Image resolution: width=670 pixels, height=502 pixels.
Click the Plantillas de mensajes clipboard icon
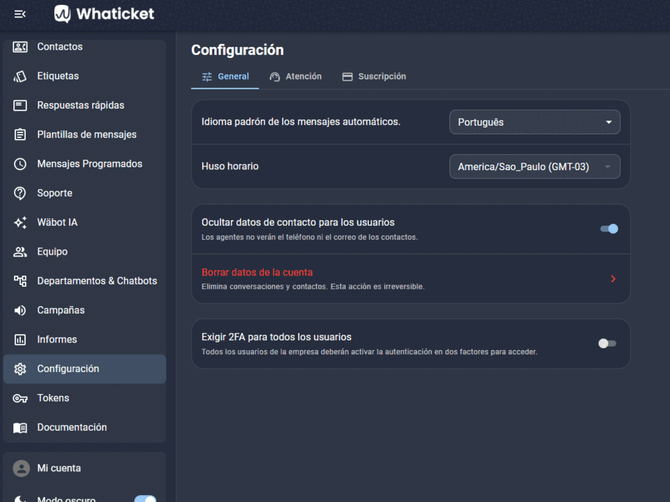pos(20,135)
